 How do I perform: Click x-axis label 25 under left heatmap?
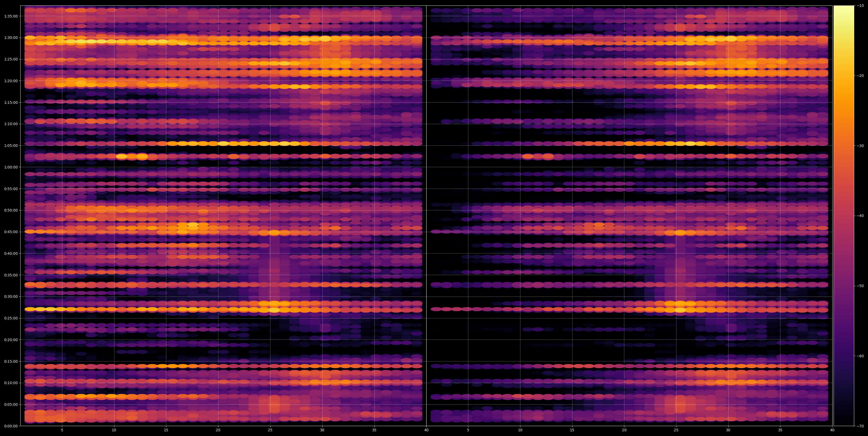coord(270,430)
